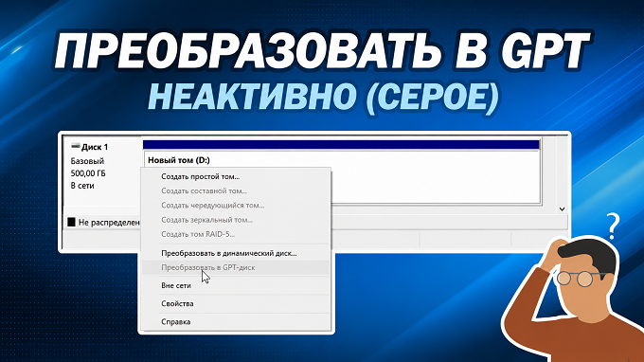Click the dark blue volume header bar
Image resolution: width=644 pixels, height=362 pixels.
tap(341, 145)
